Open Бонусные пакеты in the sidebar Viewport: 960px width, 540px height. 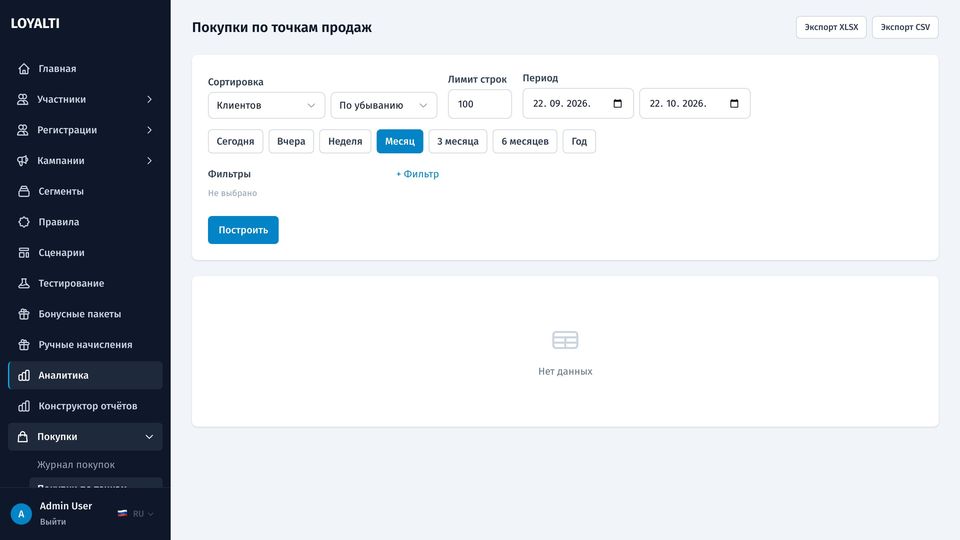[85, 313]
